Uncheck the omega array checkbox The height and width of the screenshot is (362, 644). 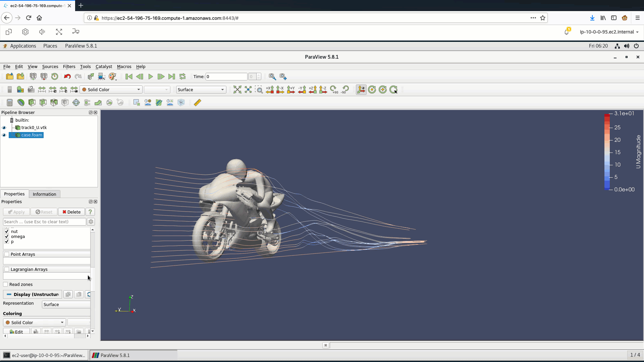tap(7, 237)
